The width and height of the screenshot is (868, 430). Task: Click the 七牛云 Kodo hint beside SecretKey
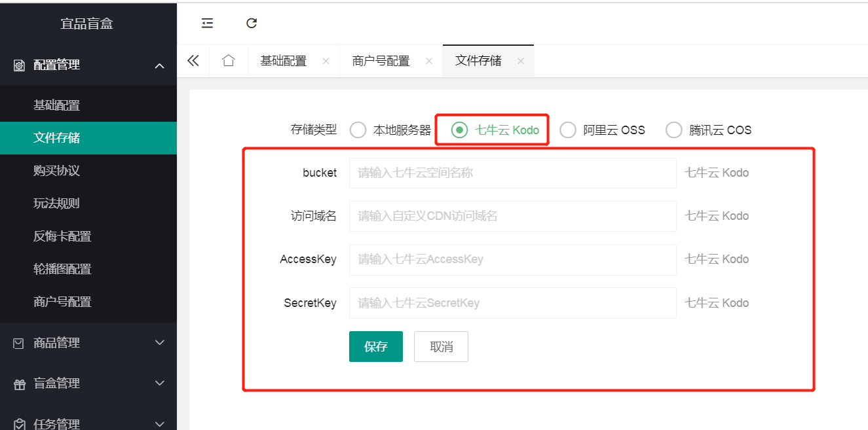click(x=717, y=303)
